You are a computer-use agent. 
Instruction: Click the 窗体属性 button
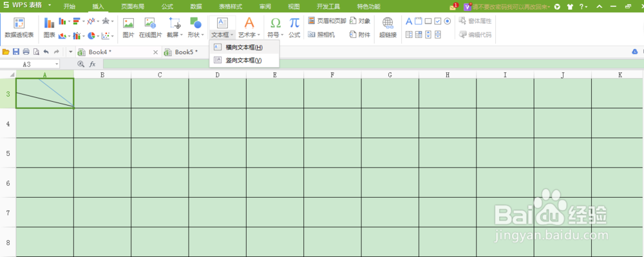point(476,21)
